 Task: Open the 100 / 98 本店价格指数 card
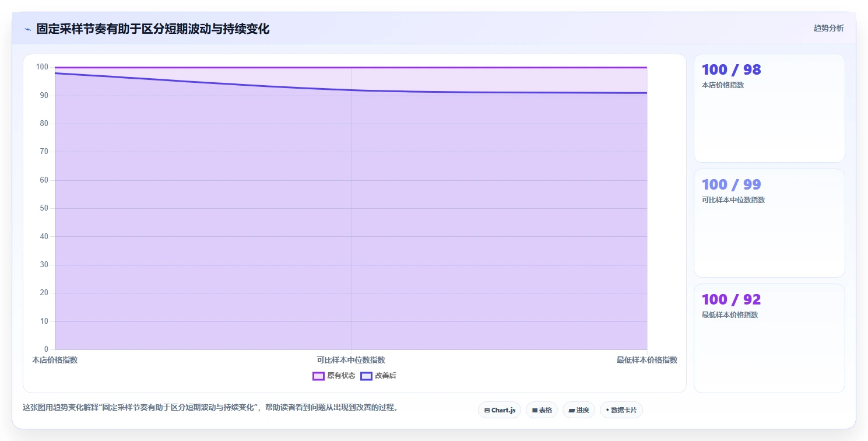[x=769, y=108]
